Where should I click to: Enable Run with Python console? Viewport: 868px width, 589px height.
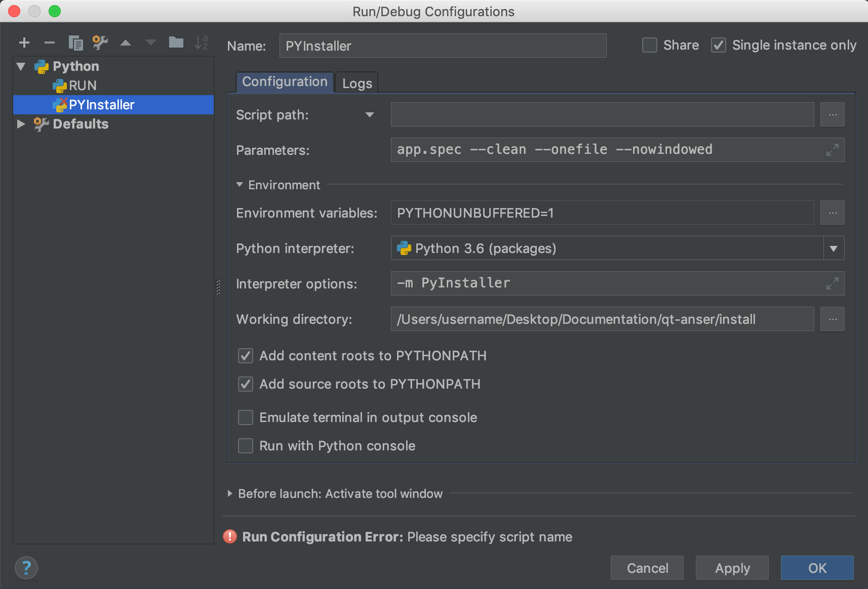[x=246, y=446]
